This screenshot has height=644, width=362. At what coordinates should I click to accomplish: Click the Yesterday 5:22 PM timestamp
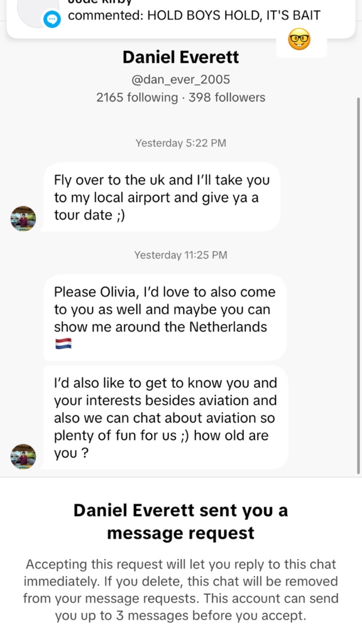pos(181,143)
